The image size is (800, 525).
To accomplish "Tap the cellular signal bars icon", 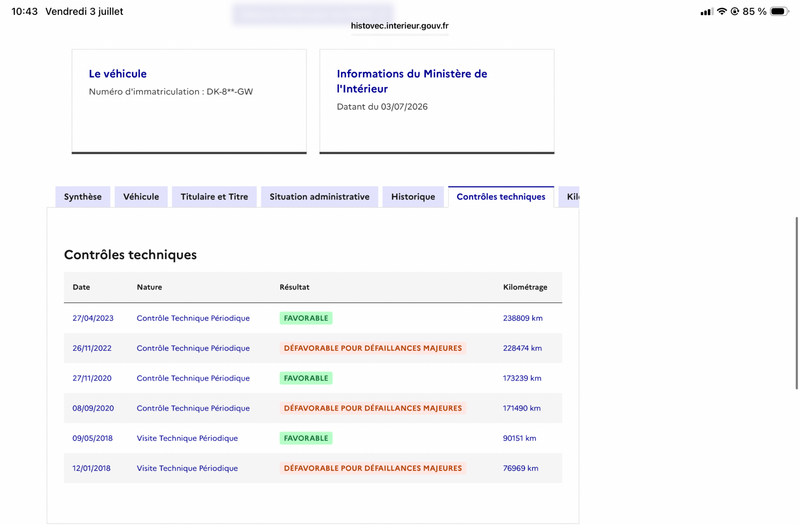I will pos(706,12).
